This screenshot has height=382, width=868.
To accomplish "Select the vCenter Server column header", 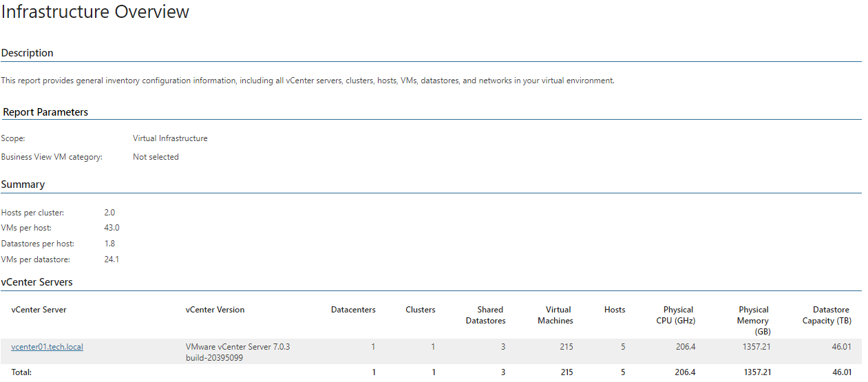I will click(39, 310).
